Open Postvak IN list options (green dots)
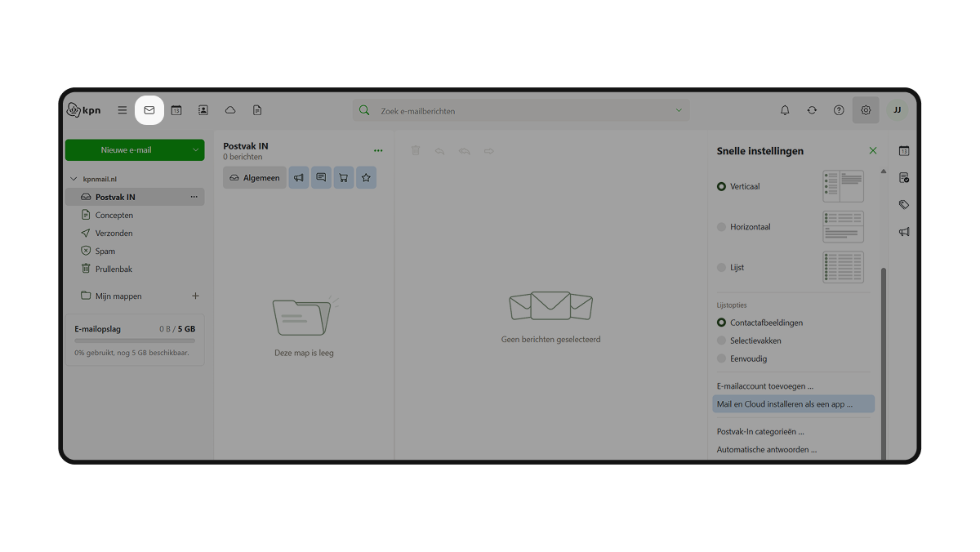The width and height of the screenshot is (980, 552). pyautogui.click(x=378, y=151)
